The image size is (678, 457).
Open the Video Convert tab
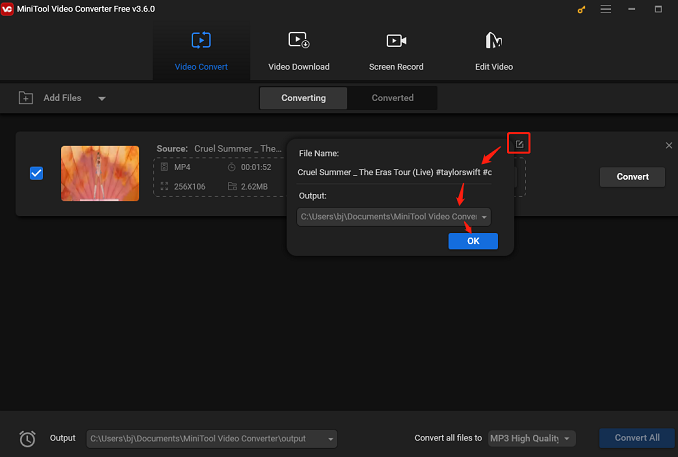point(201,51)
